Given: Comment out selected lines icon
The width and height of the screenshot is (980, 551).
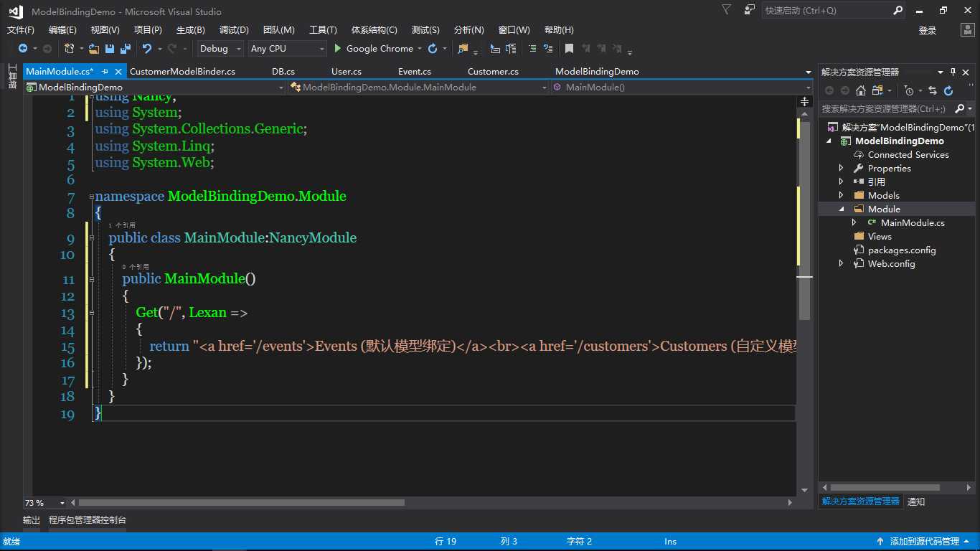Looking at the screenshot, I should click(532, 49).
